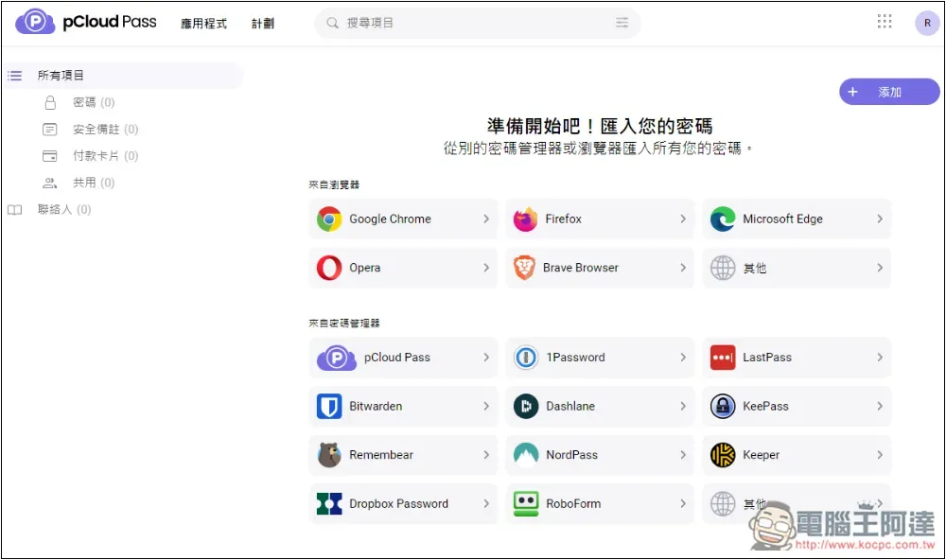Open the user avatar R menu

(x=927, y=23)
